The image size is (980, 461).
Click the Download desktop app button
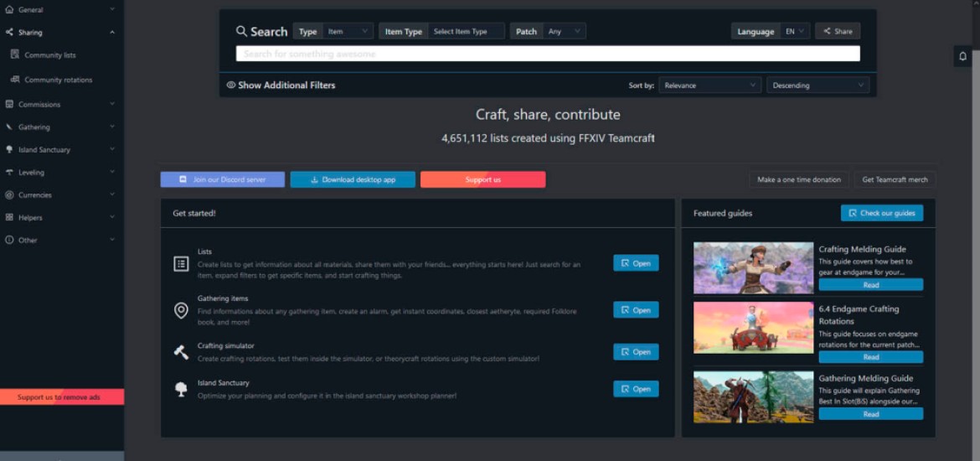pyautogui.click(x=353, y=179)
